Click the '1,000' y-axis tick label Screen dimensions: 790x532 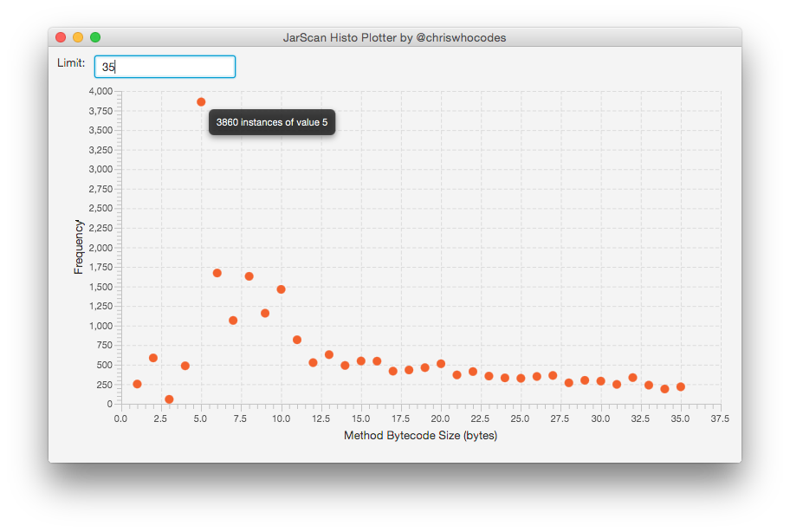point(100,326)
